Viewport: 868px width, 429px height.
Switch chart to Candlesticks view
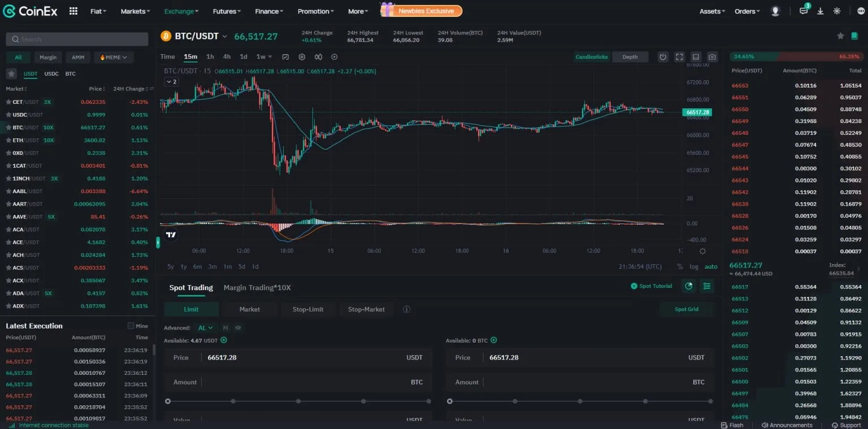click(x=592, y=57)
